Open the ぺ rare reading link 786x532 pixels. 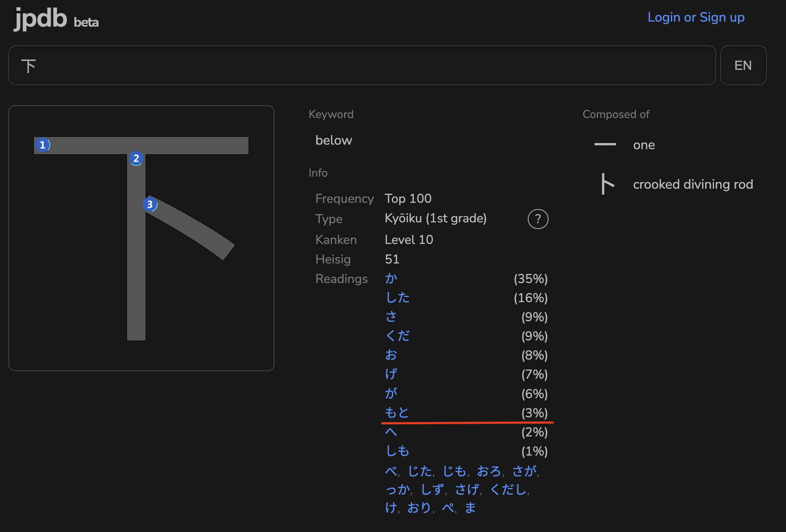pos(448,507)
